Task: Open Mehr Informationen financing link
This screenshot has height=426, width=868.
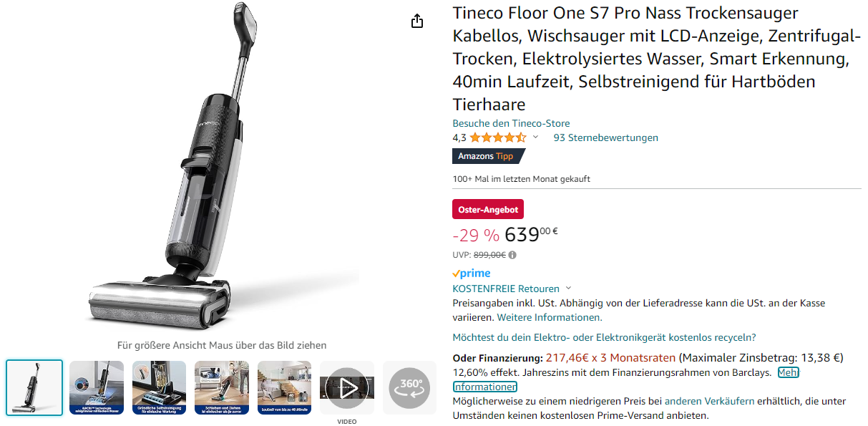Action: pos(484,387)
